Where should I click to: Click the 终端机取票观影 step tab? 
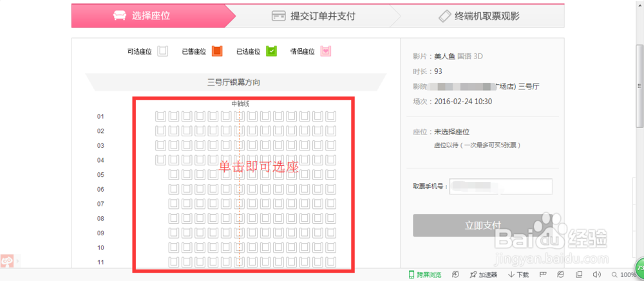479,16
